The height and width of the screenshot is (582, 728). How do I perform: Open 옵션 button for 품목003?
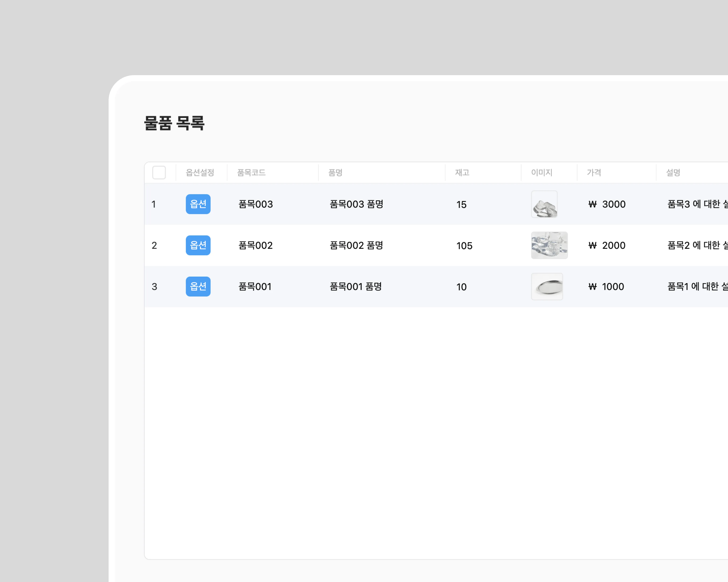198,204
